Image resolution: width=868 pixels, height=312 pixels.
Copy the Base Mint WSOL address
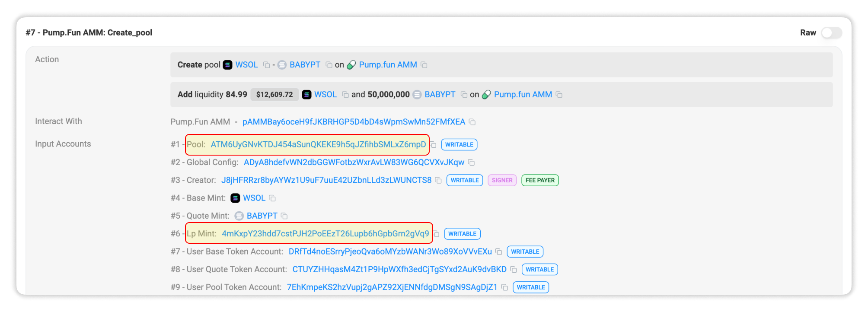coord(272,198)
